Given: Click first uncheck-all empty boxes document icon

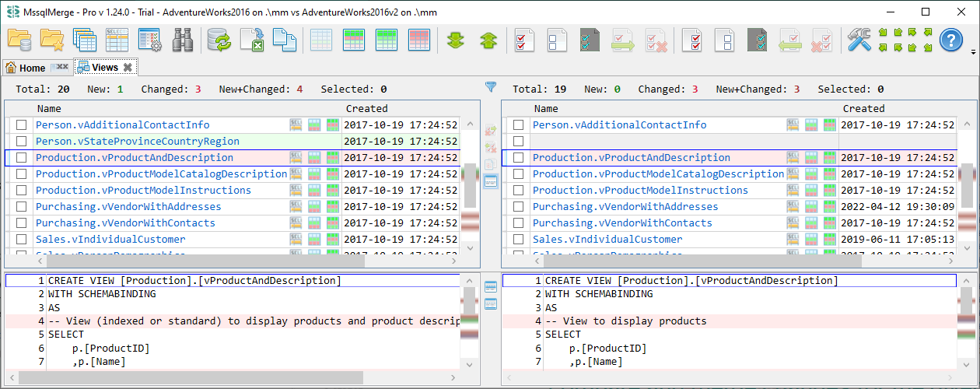Looking at the screenshot, I should [558, 40].
